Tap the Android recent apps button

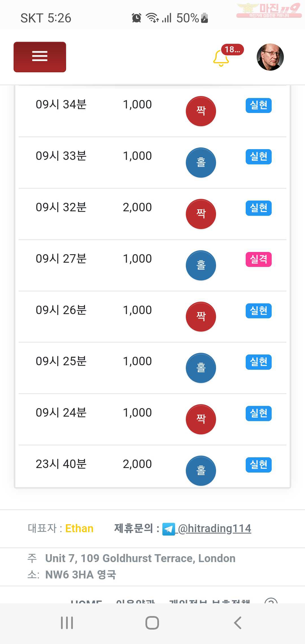[67, 623]
